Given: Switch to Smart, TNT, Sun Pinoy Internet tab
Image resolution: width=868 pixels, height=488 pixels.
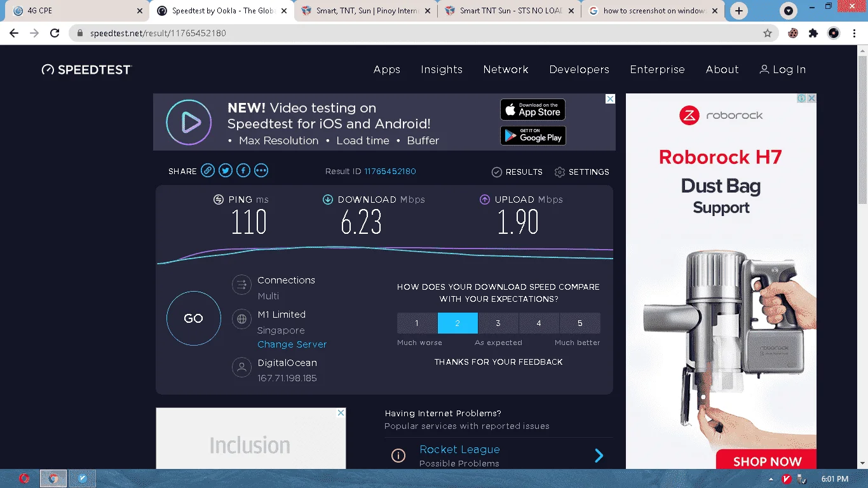Looking at the screenshot, I should (365, 11).
